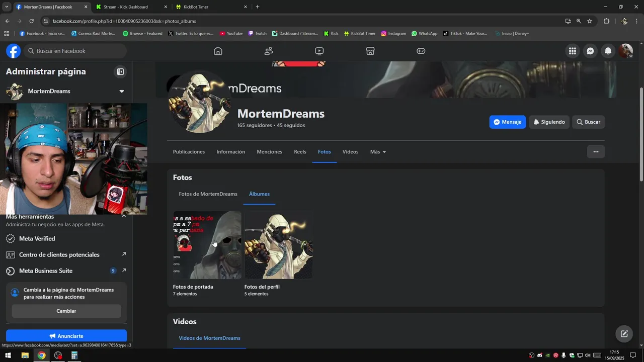Open a new browser tab
This screenshot has width=644, height=362.
click(258, 7)
